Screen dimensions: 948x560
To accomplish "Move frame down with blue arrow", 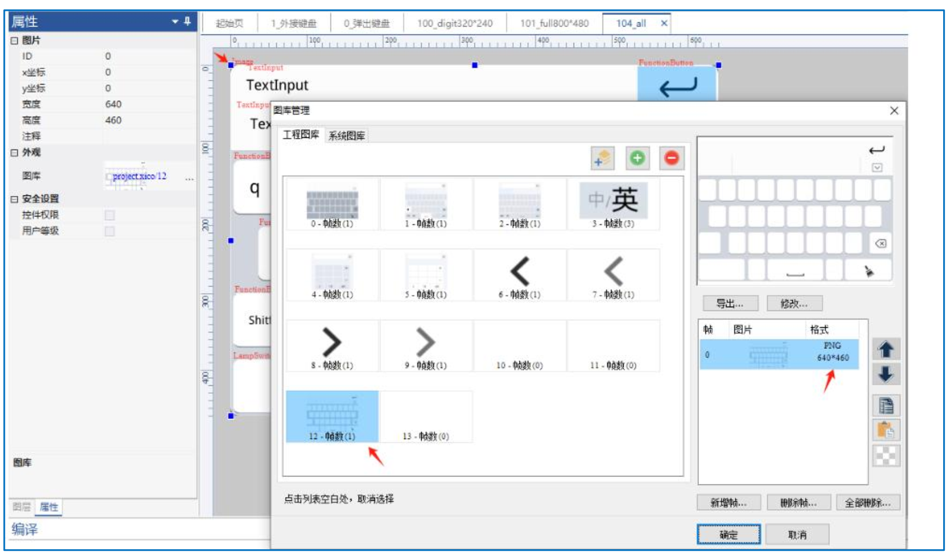I will pos(886,374).
